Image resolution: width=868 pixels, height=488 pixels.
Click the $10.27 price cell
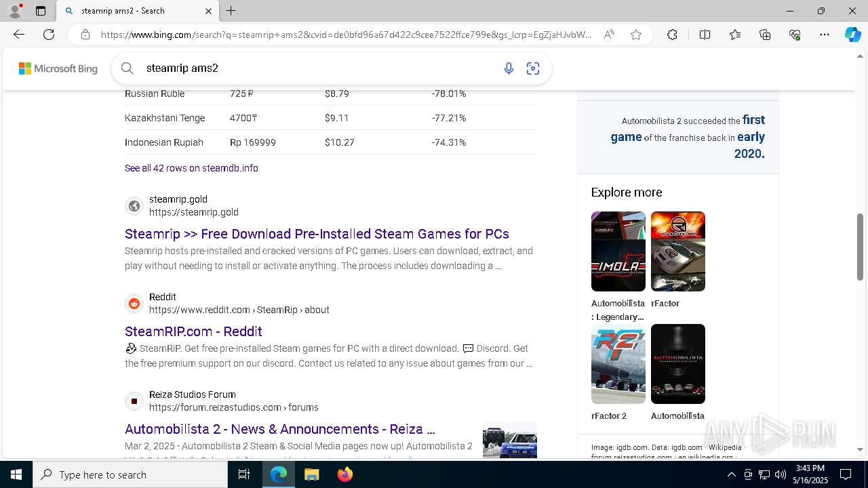coord(340,142)
